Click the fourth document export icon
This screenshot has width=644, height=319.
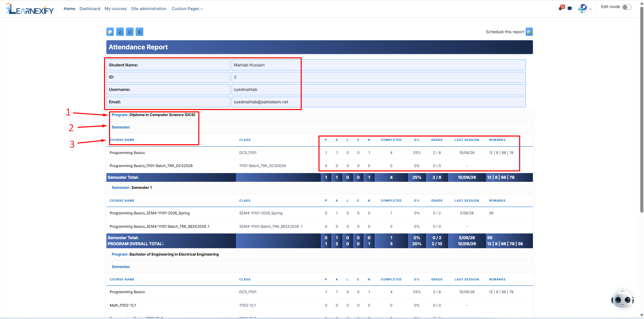click(x=140, y=32)
